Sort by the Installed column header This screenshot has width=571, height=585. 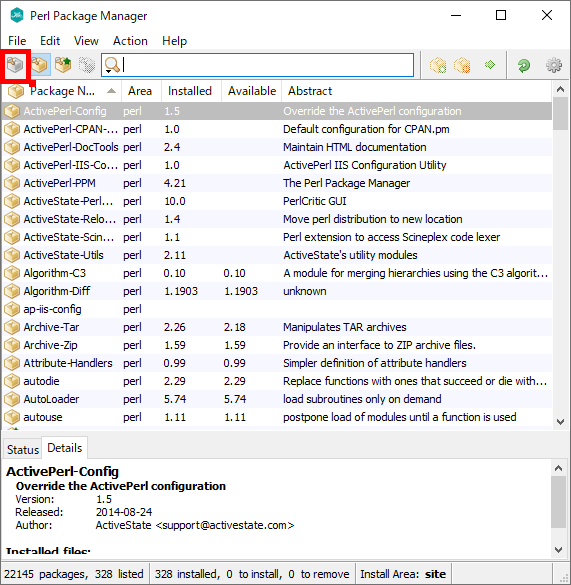190,91
